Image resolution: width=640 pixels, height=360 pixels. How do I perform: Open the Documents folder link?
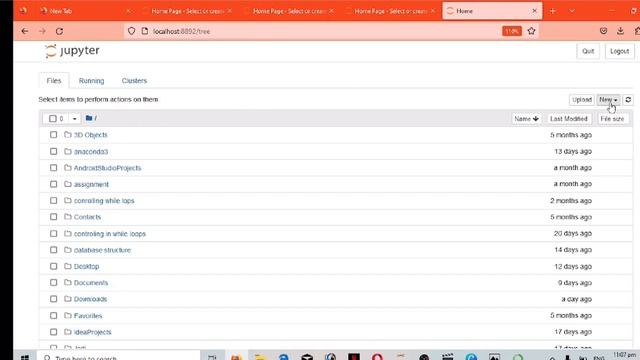pyautogui.click(x=91, y=282)
